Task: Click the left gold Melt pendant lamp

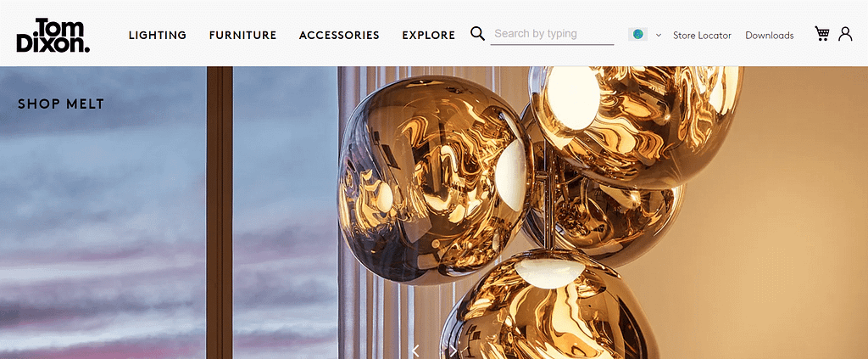Action: [435, 180]
